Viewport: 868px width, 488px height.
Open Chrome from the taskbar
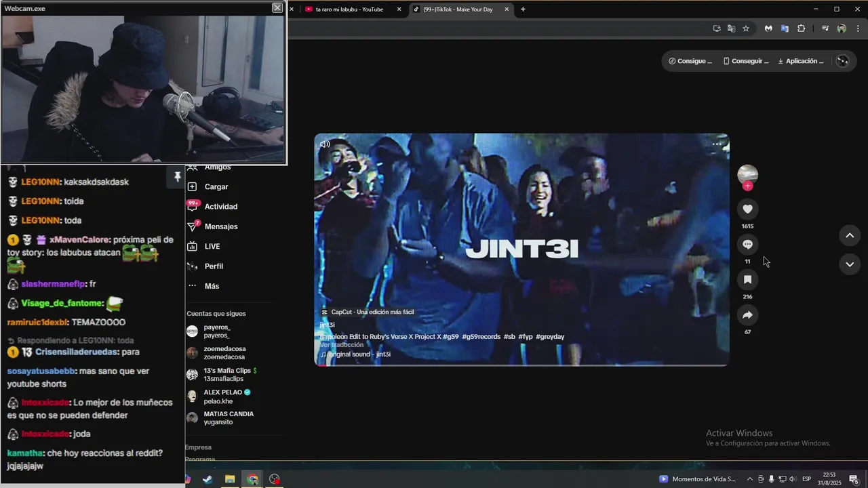252,479
